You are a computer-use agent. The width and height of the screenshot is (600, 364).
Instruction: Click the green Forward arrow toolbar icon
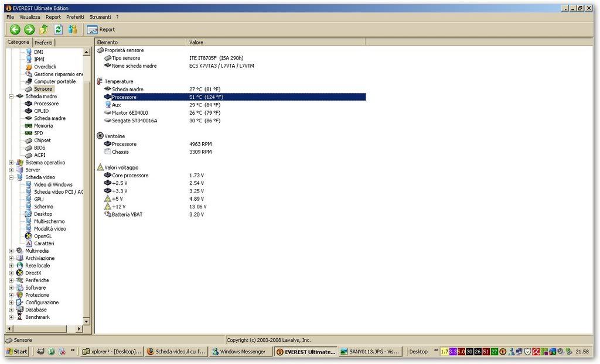pyautogui.click(x=29, y=29)
